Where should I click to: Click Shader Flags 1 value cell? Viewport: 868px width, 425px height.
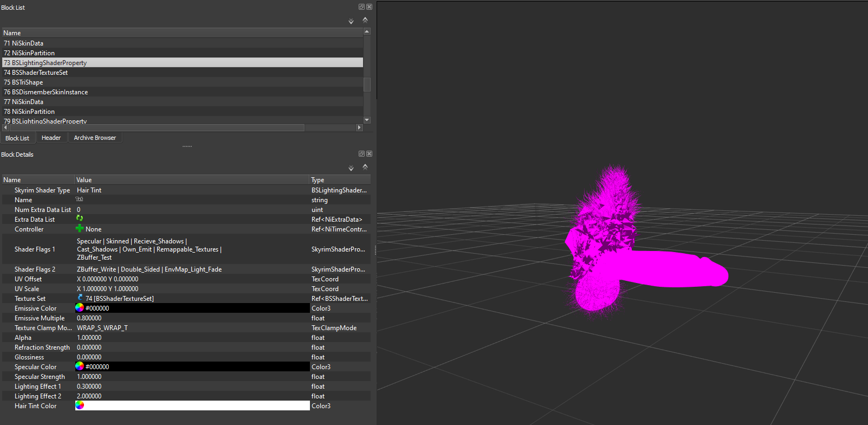click(x=192, y=249)
